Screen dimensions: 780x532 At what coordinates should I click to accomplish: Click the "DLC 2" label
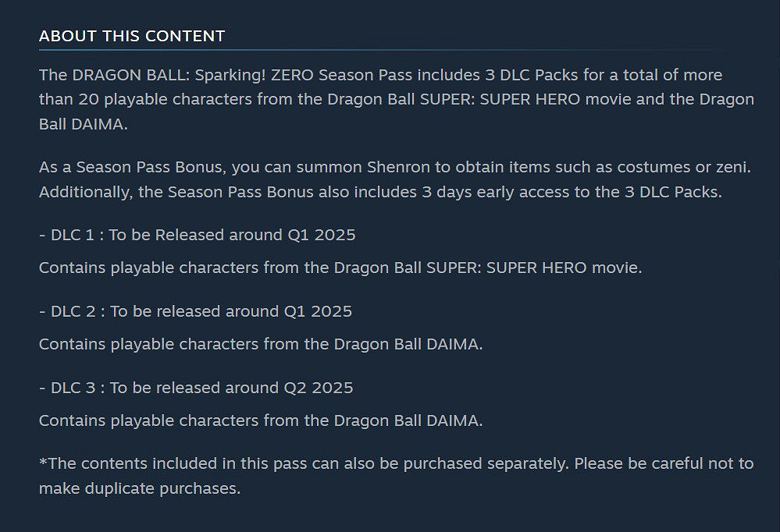pyautogui.click(x=75, y=311)
